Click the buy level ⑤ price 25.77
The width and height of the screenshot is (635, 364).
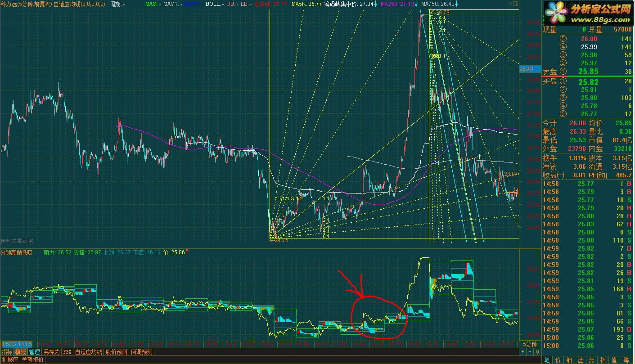coord(589,114)
